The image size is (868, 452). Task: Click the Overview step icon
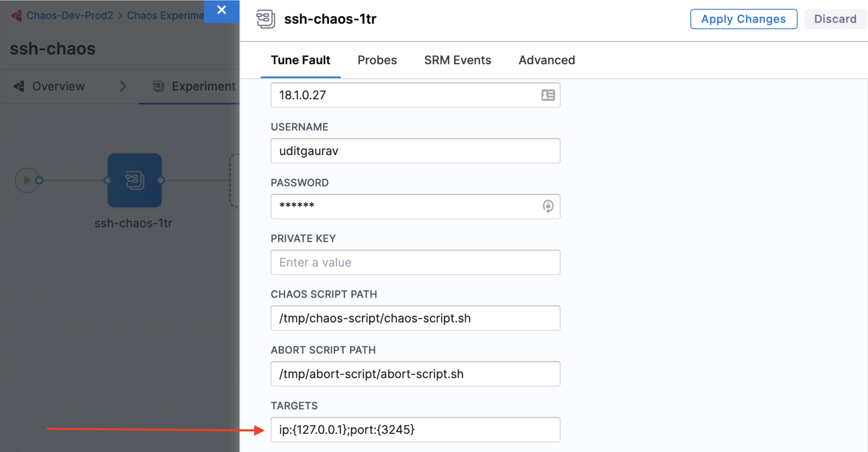[19, 86]
